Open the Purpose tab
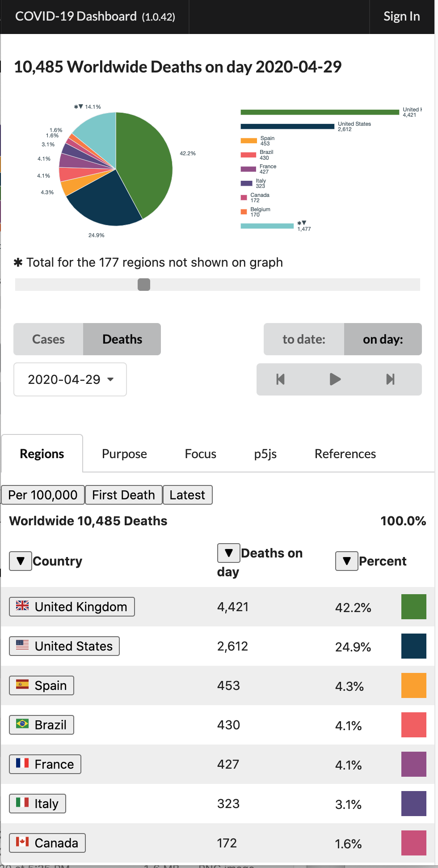 point(124,454)
